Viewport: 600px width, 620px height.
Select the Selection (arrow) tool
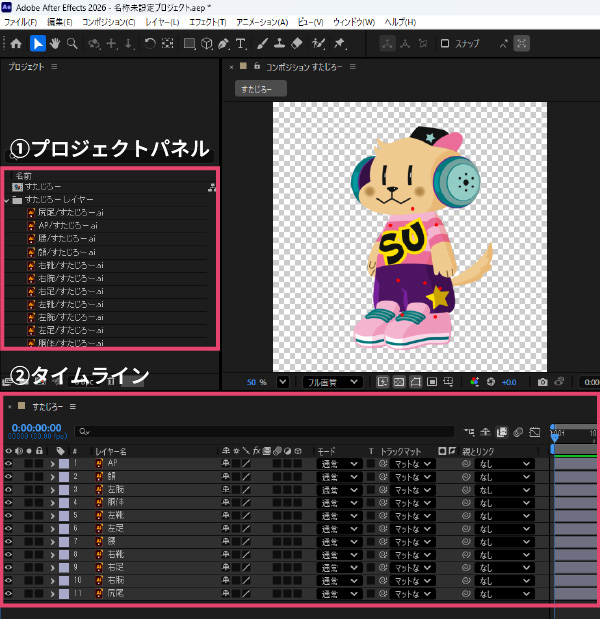(x=38, y=43)
